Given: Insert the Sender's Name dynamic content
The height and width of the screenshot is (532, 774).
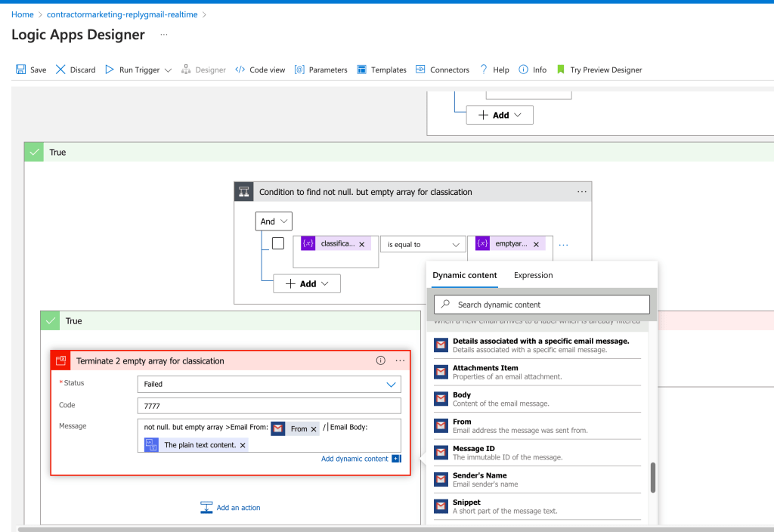Looking at the screenshot, I should [x=537, y=480].
